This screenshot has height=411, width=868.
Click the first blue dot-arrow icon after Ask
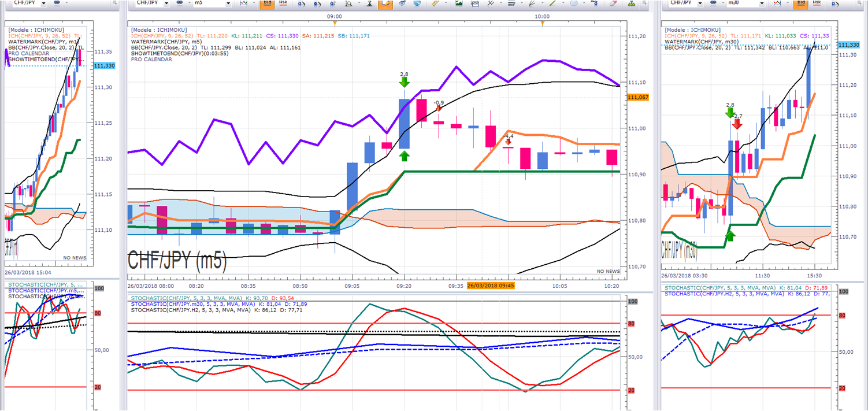click(302, 3)
